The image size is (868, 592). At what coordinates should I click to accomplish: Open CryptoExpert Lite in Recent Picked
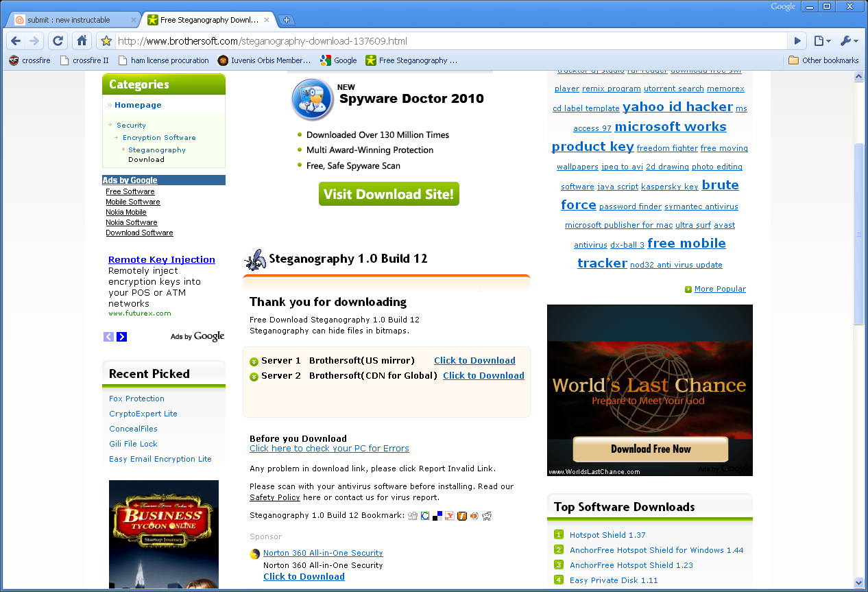(143, 414)
